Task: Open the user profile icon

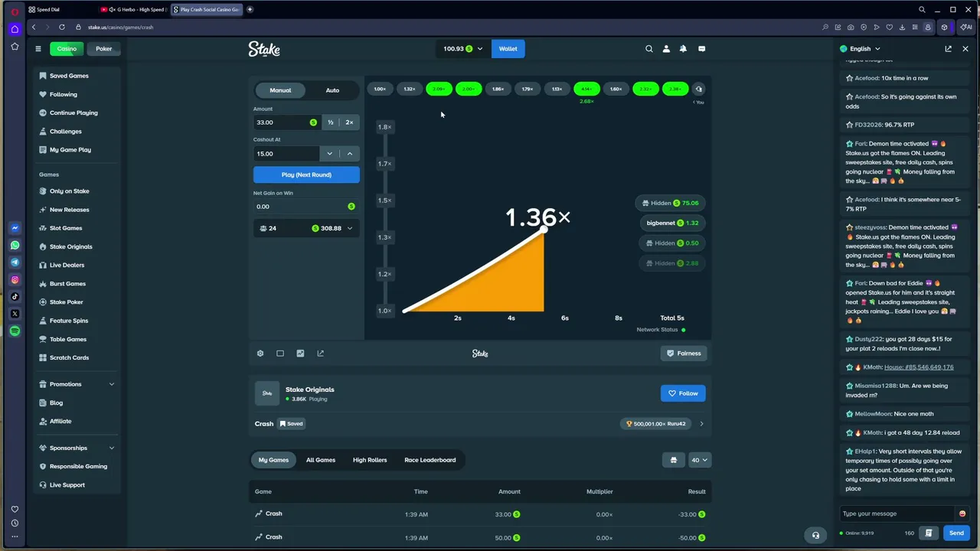Action: (x=666, y=48)
